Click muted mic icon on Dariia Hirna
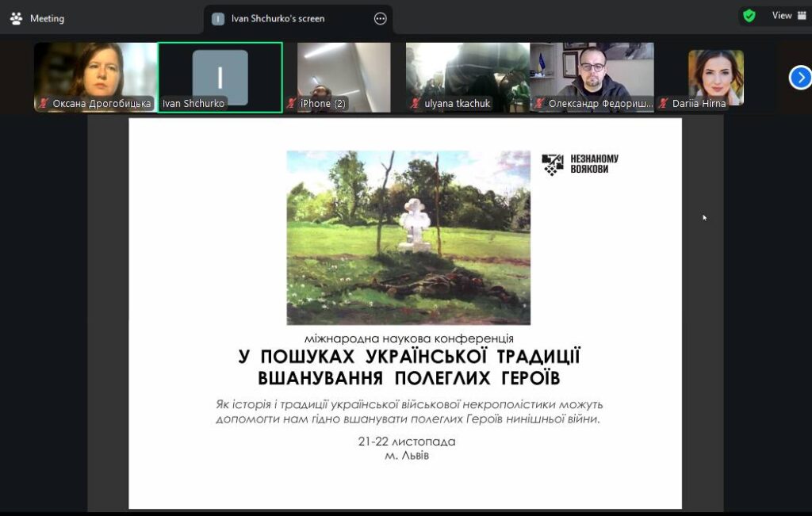This screenshot has height=516, width=812. coord(663,104)
